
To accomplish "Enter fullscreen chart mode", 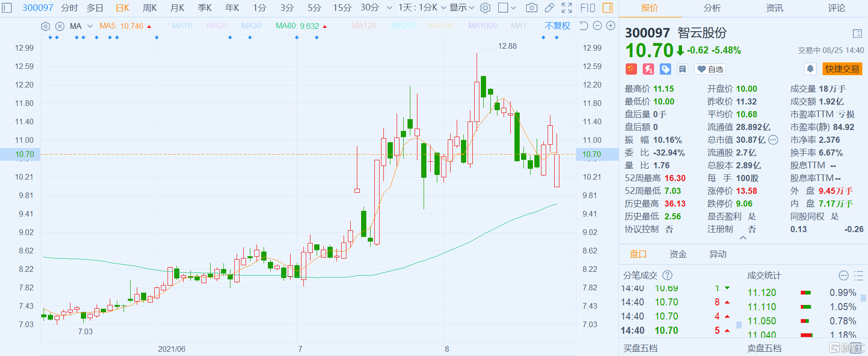I will 567,8.
